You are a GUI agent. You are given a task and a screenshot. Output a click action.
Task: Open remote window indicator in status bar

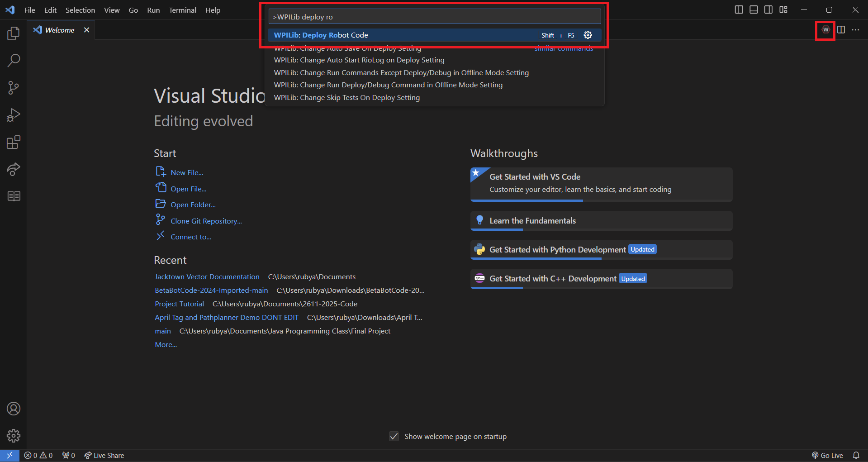click(9, 455)
